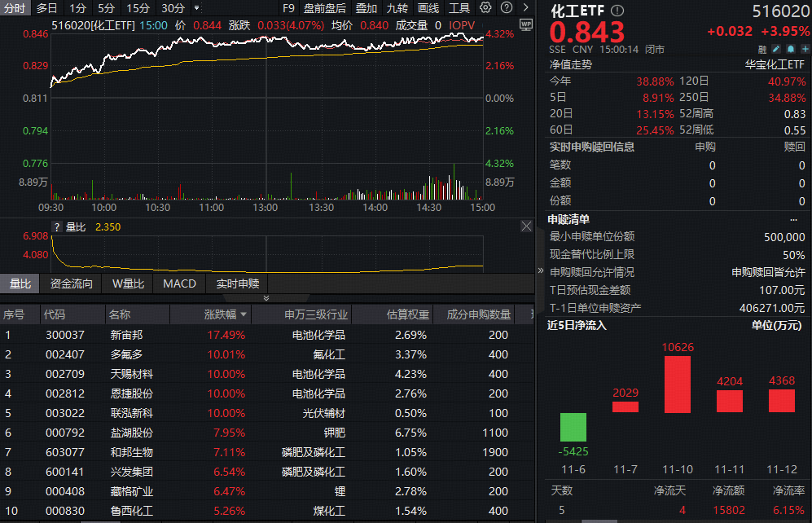
Task: Switch to 资金流向 tab
Action: pyautogui.click(x=72, y=283)
